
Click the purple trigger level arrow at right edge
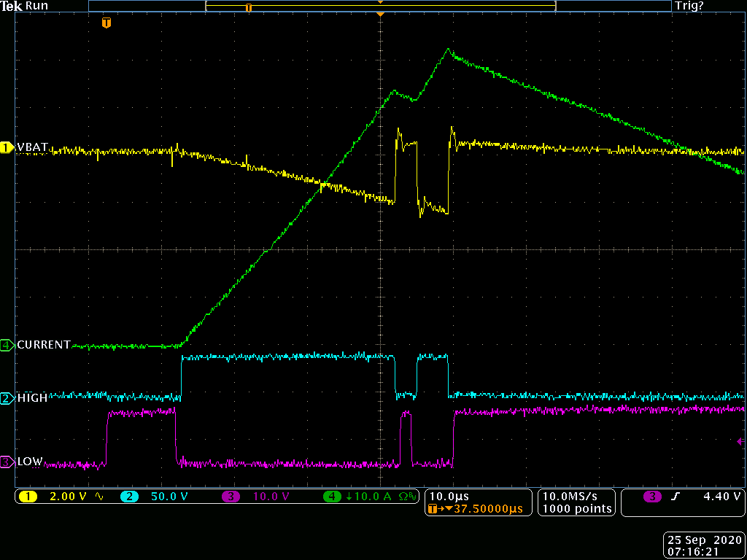tap(741, 442)
